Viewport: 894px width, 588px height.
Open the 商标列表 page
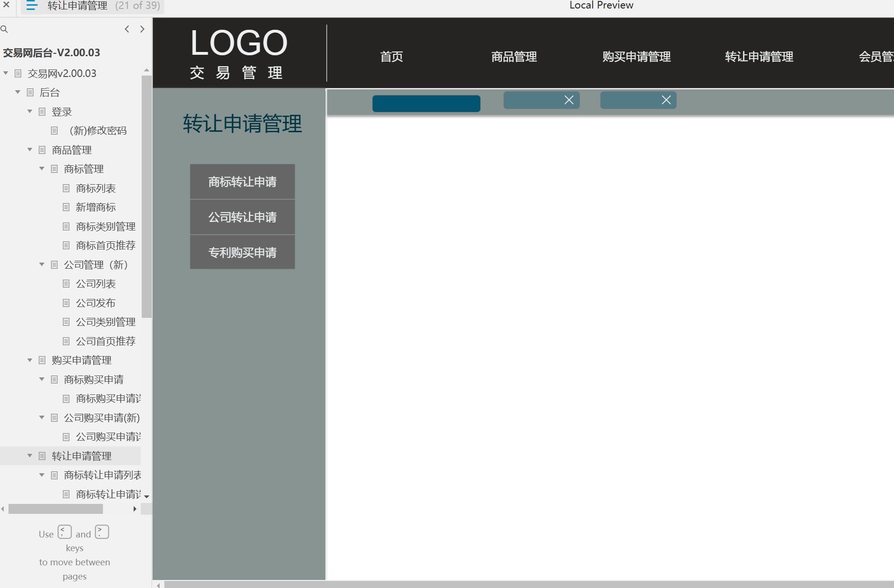click(95, 188)
